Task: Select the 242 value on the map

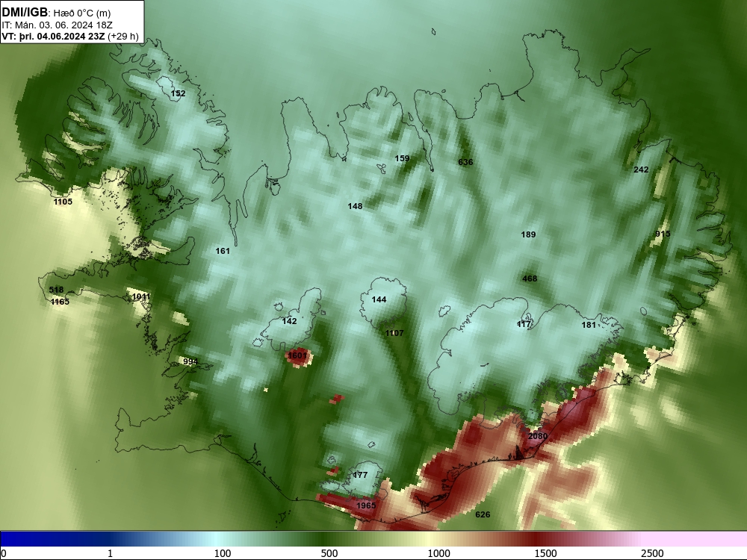Action: 641,170
